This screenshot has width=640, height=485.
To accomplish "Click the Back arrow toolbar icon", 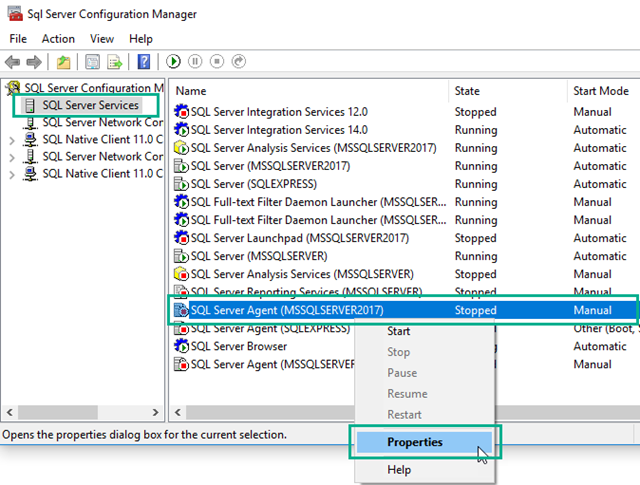I will (x=13, y=62).
